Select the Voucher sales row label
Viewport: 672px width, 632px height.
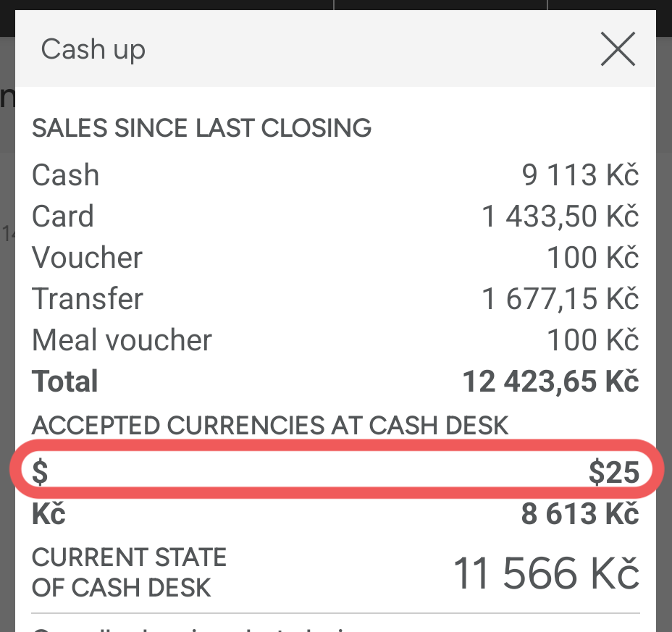point(88,258)
